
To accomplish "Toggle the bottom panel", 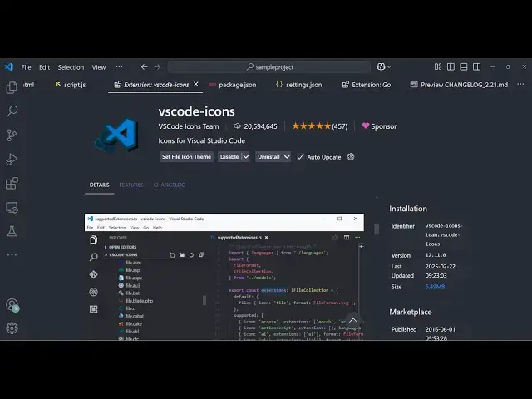I will tap(464, 66).
